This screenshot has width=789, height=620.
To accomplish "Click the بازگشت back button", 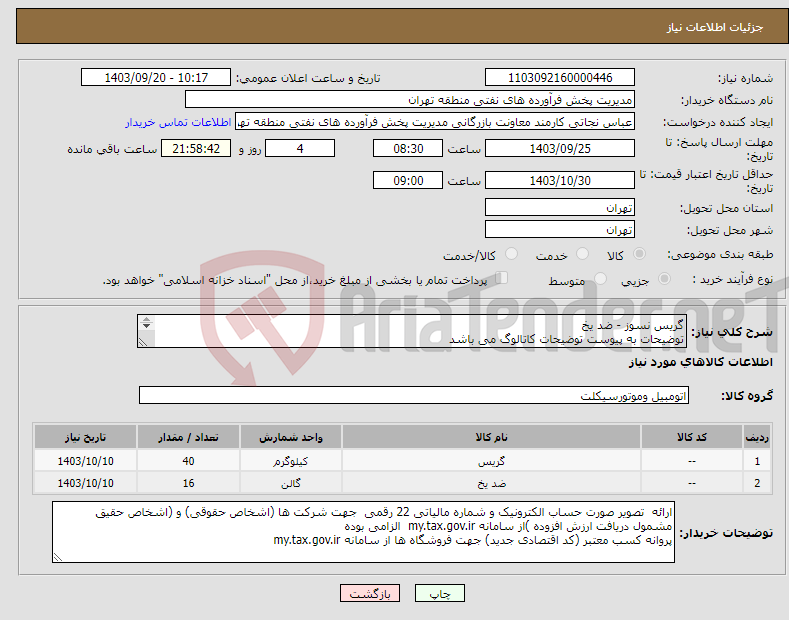I will pyautogui.click(x=370, y=594).
